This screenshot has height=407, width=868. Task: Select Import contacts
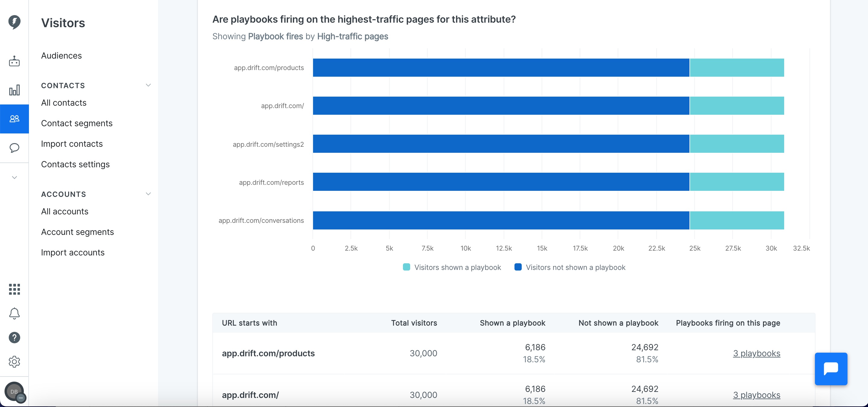pos(72,144)
